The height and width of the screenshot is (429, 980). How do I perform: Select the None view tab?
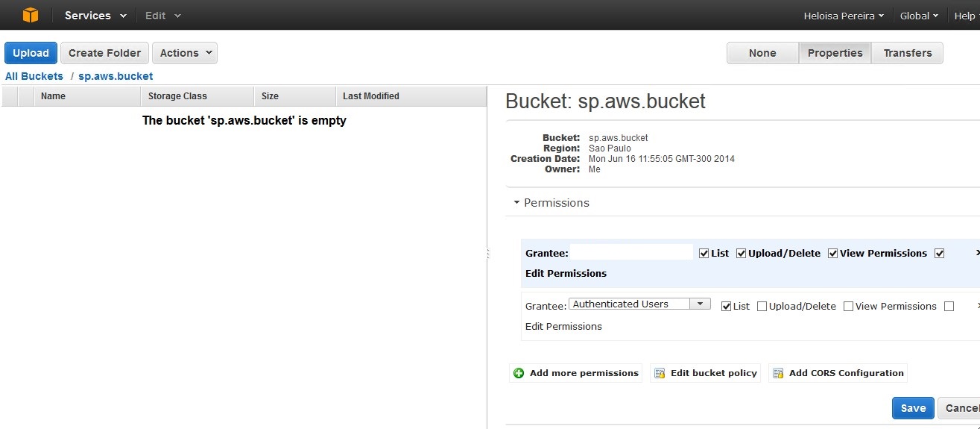[x=762, y=53]
